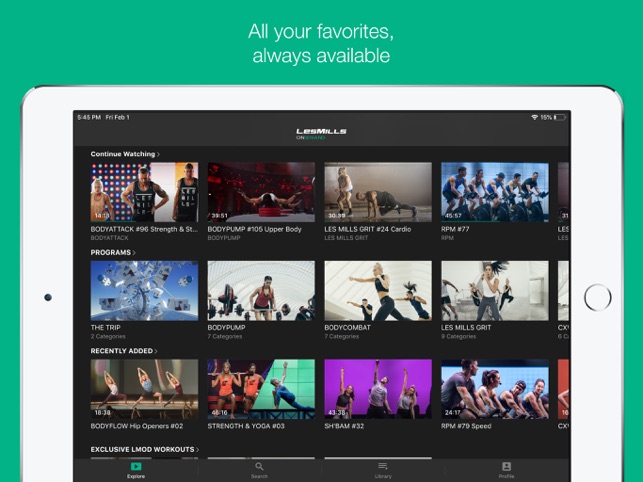This screenshot has width=643, height=482.
Task: Tap the 'RPM #77' title text
Action: pos(455,229)
